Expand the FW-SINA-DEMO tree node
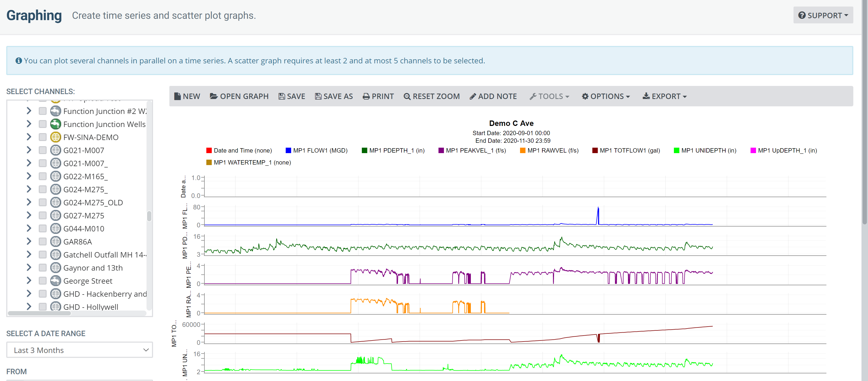Image resolution: width=868 pixels, height=381 pixels. click(x=29, y=137)
